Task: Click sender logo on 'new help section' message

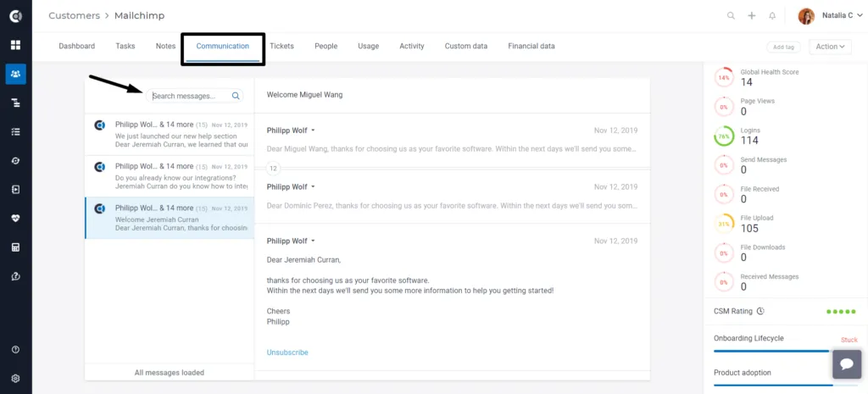Action: point(100,125)
